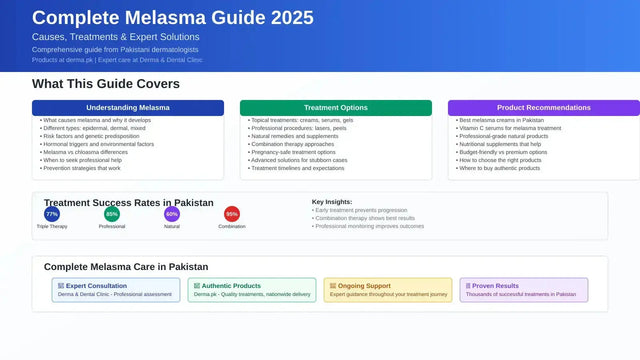
Task: Click 'Pregnancy-safe treatment options' bullet
Action: click(x=293, y=152)
